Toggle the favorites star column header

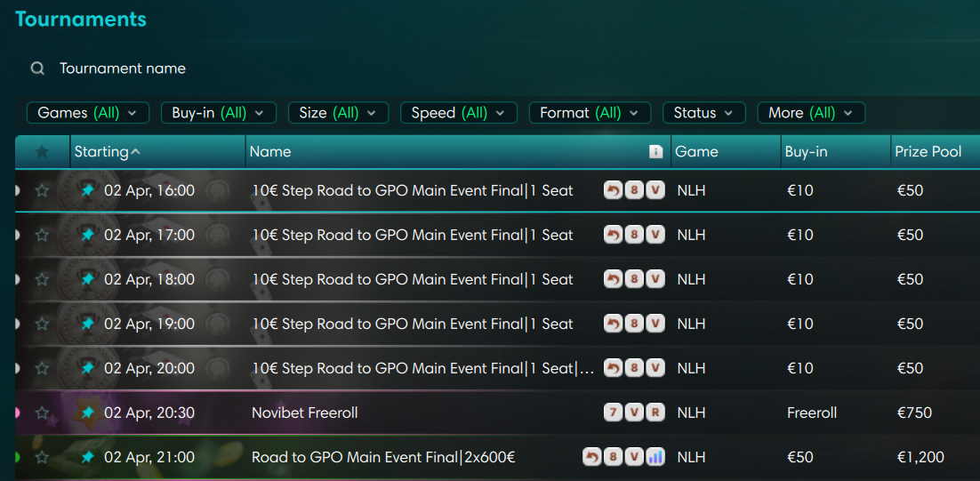click(42, 152)
